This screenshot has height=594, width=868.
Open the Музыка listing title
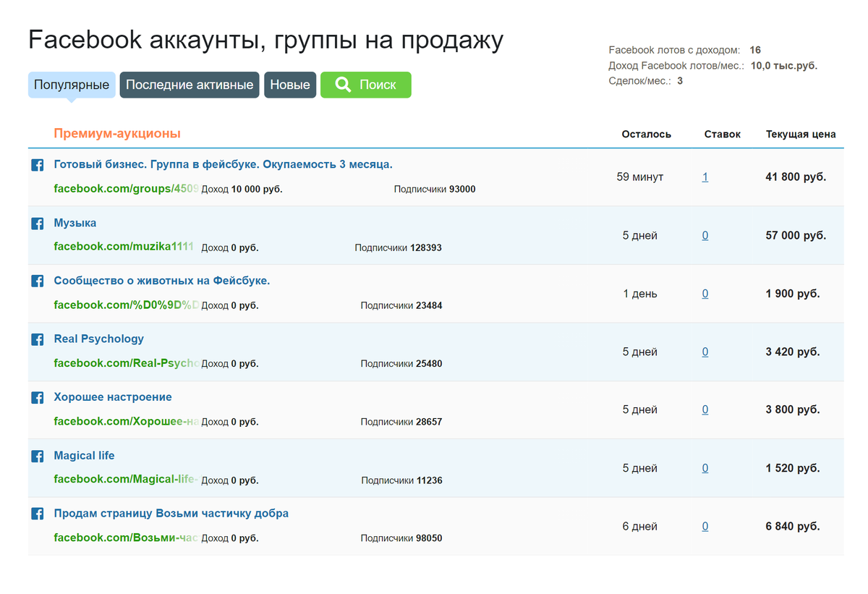click(75, 223)
